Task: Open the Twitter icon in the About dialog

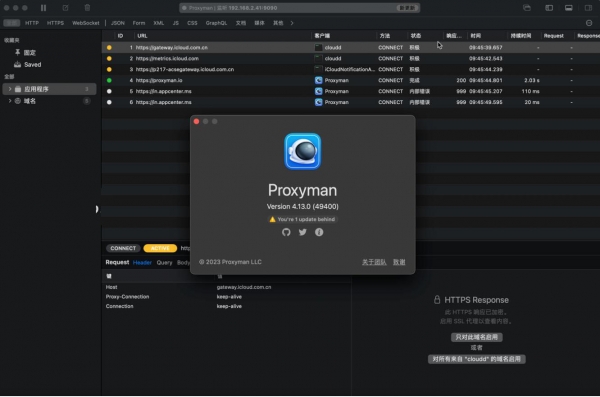Action: [x=303, y=232]
